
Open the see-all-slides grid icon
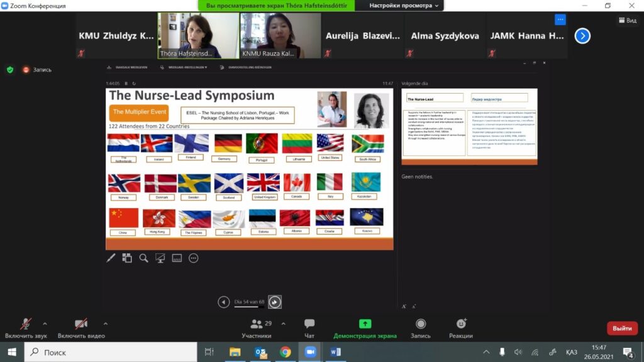[x=127, y=258]
